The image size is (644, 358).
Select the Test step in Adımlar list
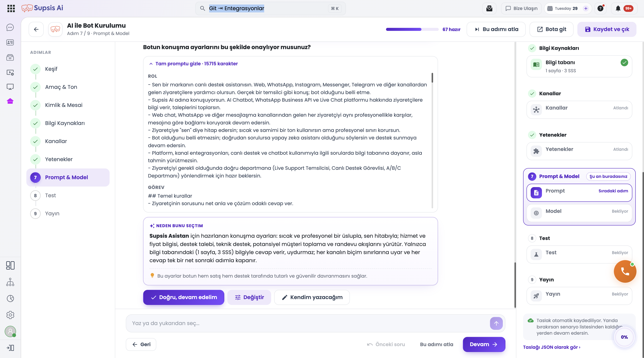68,195
